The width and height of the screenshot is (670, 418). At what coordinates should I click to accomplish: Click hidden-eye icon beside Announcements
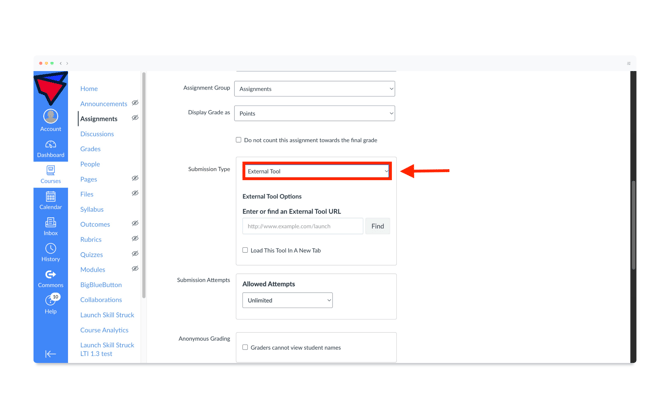tap(135, 103)
